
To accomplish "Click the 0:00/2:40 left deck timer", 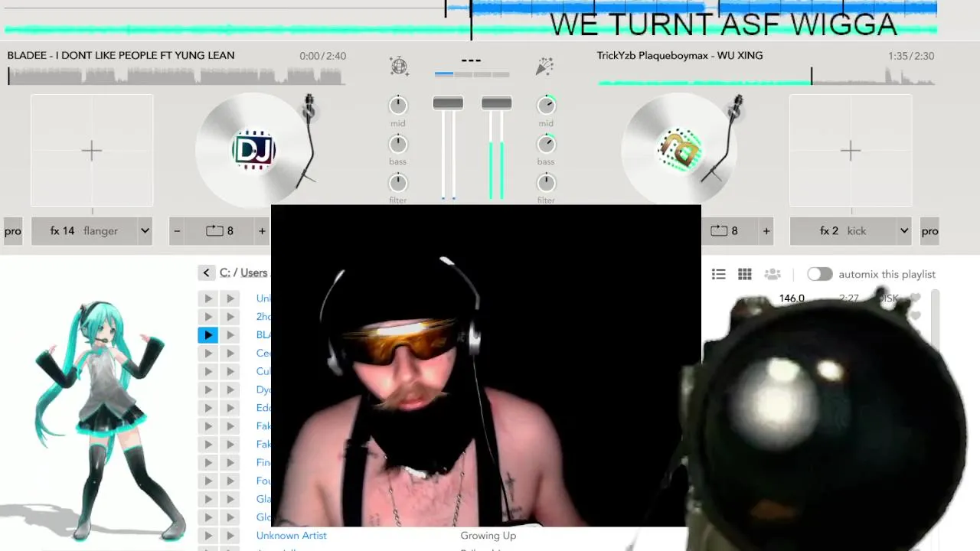I will [x=322, y=56].
